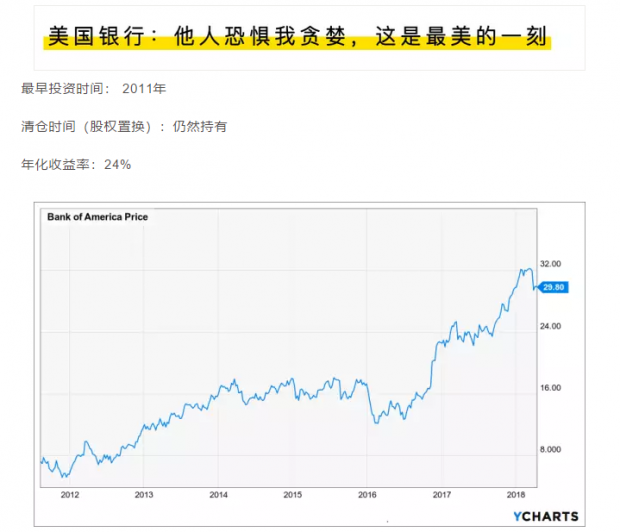The width and height of the screenshot is (620, 532).
Task: Click the blue 29.80 price tag
Action: coord(554,287)
